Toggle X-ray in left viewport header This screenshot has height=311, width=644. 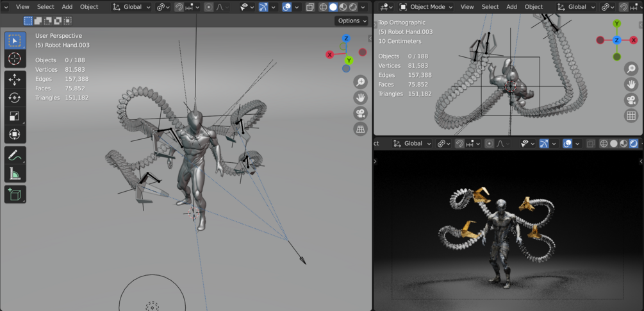click(x=311, y=7)
